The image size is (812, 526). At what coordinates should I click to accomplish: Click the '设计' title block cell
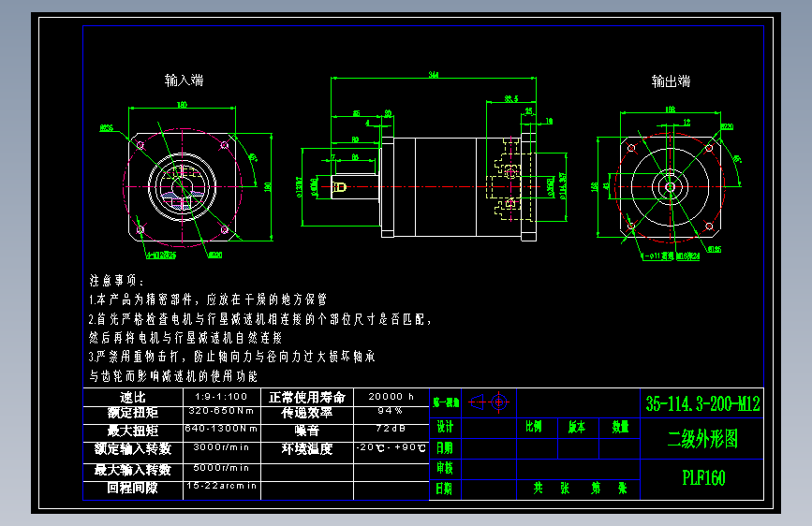pos(445,427)
